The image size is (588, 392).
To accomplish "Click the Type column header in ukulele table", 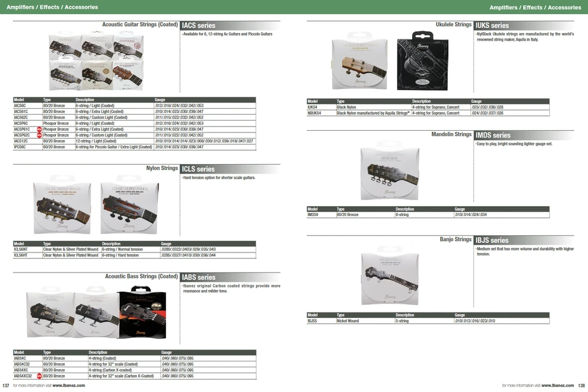I will click(340, 101).
